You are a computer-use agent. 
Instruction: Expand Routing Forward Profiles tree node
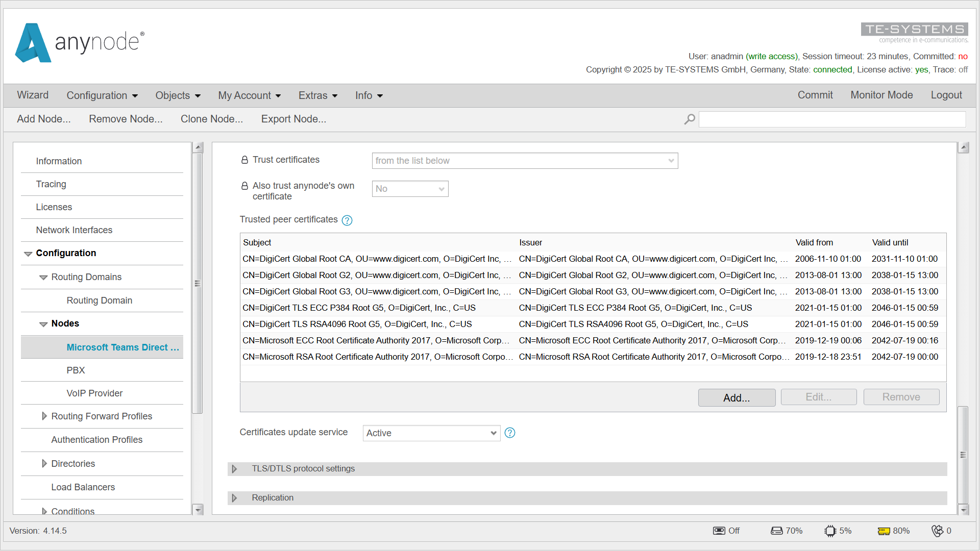coord(44,416)
